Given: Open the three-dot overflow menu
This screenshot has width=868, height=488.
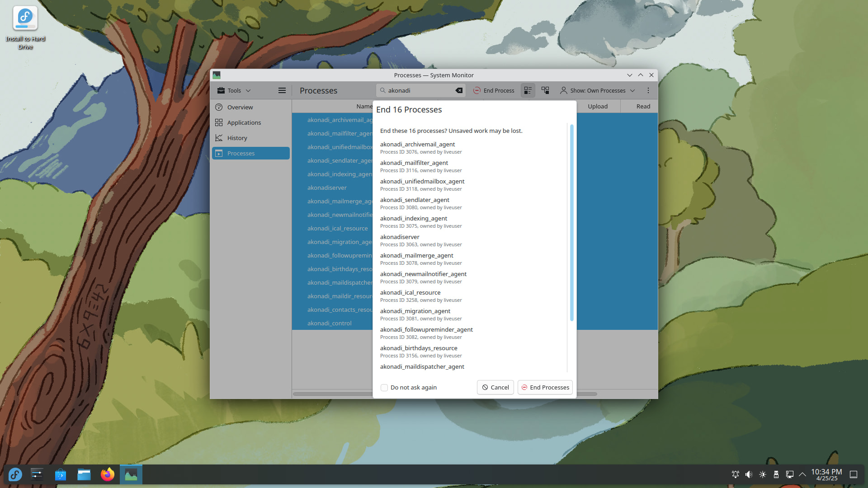Looking at the screenshot, I should tap(648, 90).
